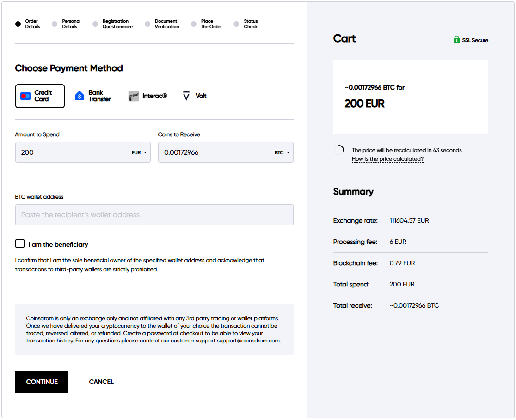Click the Personal Details step dot
516x420 pixels.
55,24
